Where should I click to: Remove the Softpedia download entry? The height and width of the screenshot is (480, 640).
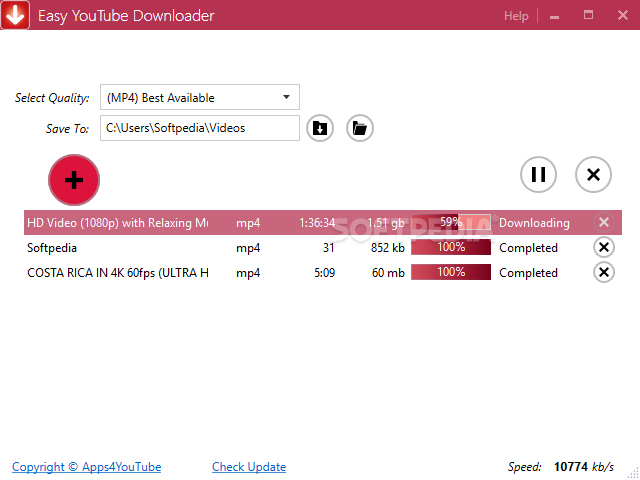pyautogui.click(x=604, y=247)
